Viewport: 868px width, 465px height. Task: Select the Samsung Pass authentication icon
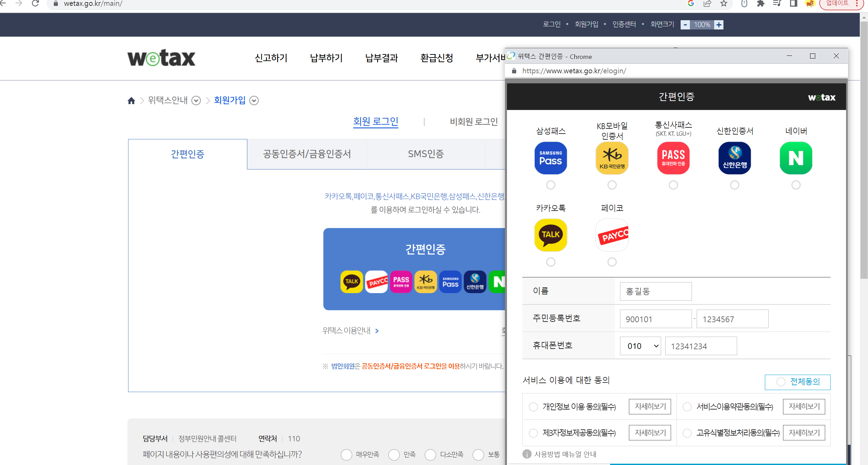point(550,158)
